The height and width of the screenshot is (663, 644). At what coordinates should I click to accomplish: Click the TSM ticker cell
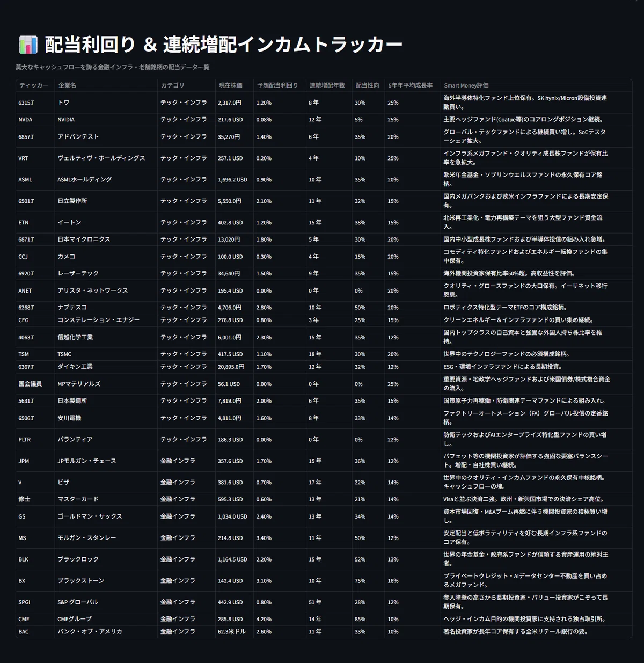click(x=35, y=354)
